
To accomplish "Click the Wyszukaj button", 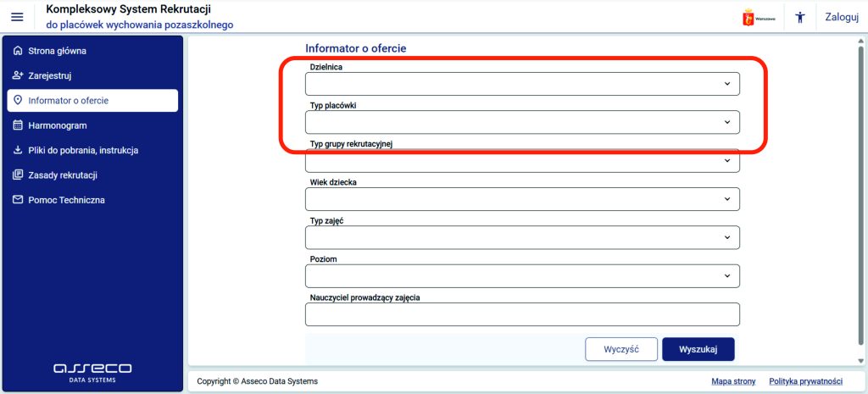I will pyautogui.click(x=698, y=349).
